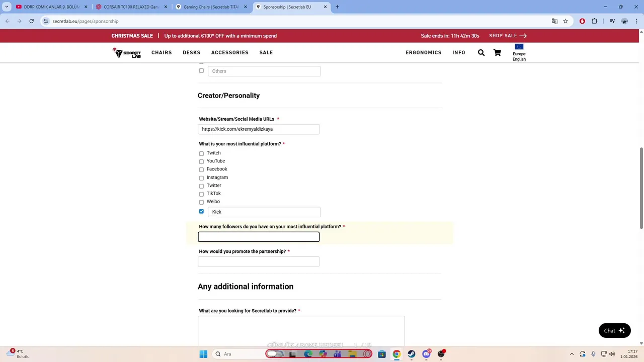The height and width of the screenshot is (362, 644).
Task: Click the CHRISTMAS SALE banner text
Action: [x=132, y=36]
